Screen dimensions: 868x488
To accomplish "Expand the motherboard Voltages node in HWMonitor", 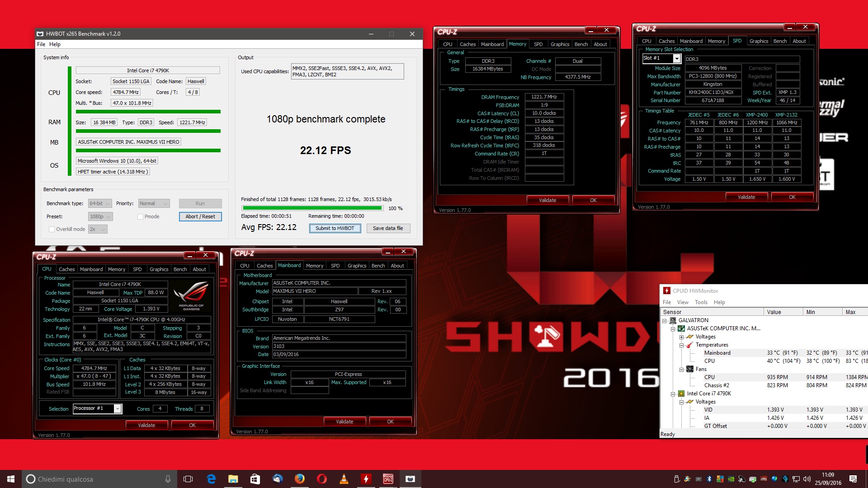I will click(681, 337).
